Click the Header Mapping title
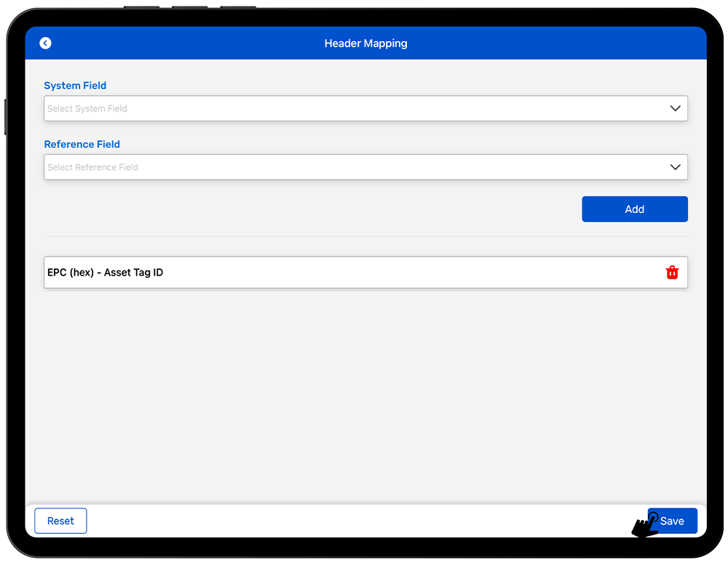The image size is (728, 563). [365, 44]
